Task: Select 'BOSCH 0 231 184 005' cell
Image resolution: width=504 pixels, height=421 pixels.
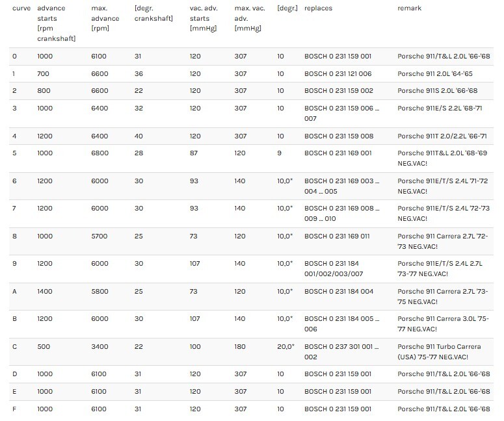Action: click(x=341, y=324)
